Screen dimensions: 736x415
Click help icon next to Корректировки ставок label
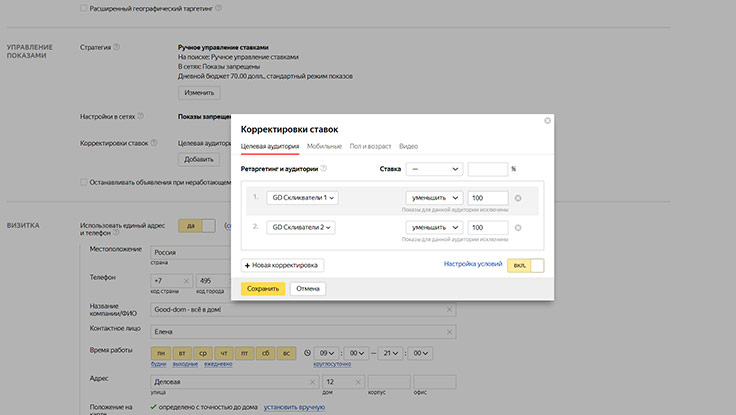pos(153,143)
